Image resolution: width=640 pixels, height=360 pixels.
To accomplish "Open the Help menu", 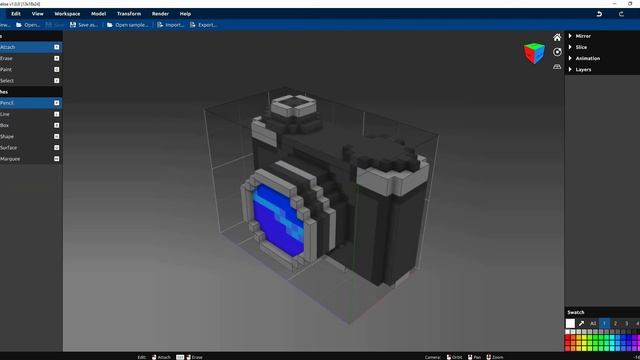I will click(x=185, y=14).
